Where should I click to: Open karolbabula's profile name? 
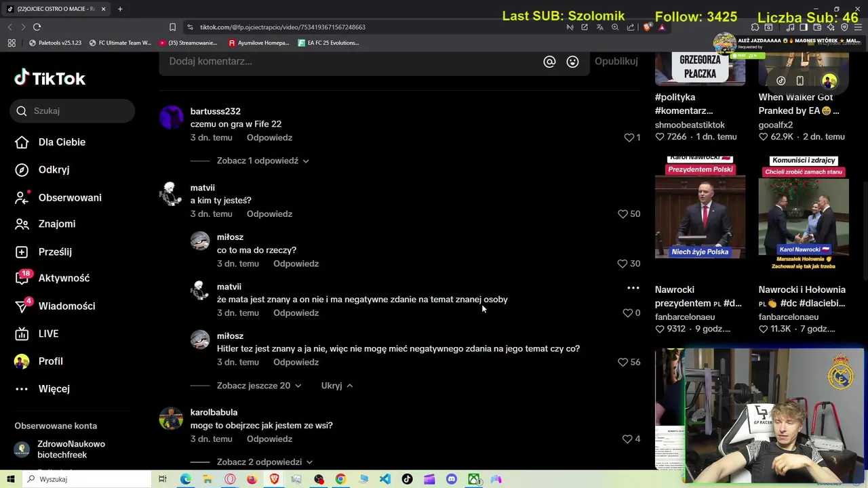(214, 412)
